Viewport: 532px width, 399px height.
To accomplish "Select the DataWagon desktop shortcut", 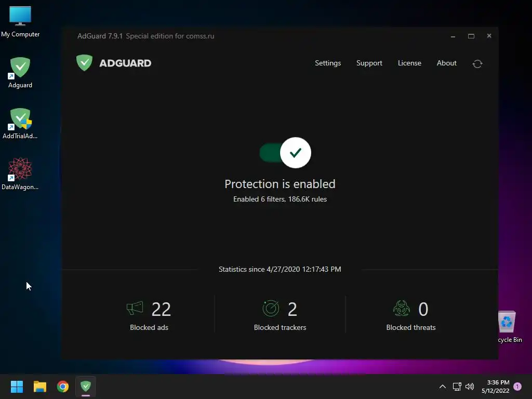I will coord(20,174).
